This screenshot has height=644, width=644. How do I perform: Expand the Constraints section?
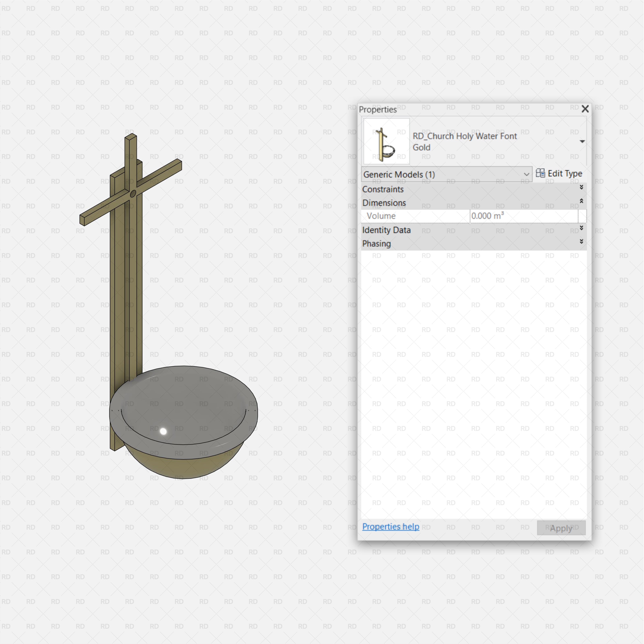pyautogui.click(x=581, y=187)
